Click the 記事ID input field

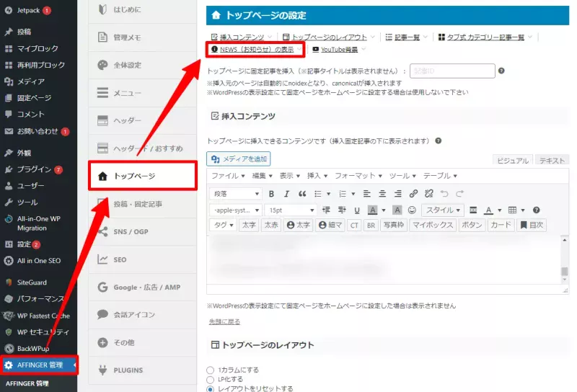point(452,71)
